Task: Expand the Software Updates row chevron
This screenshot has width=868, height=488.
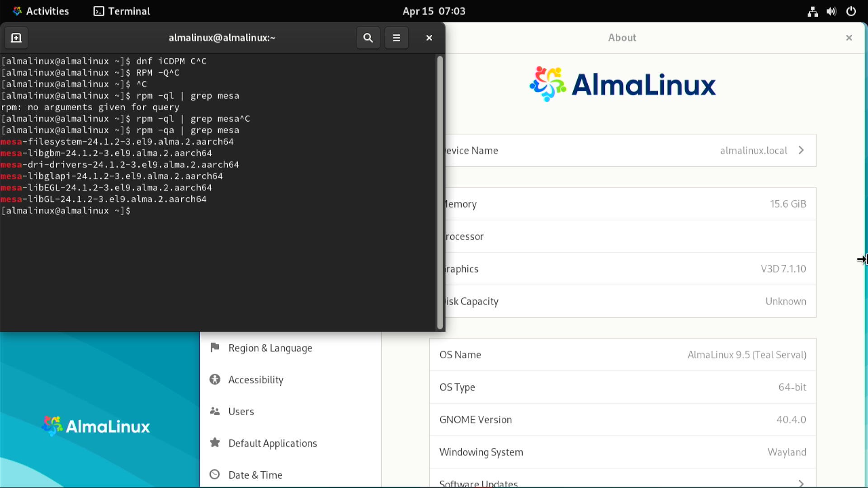Action: pyautogui.click(x=801, y=483)
